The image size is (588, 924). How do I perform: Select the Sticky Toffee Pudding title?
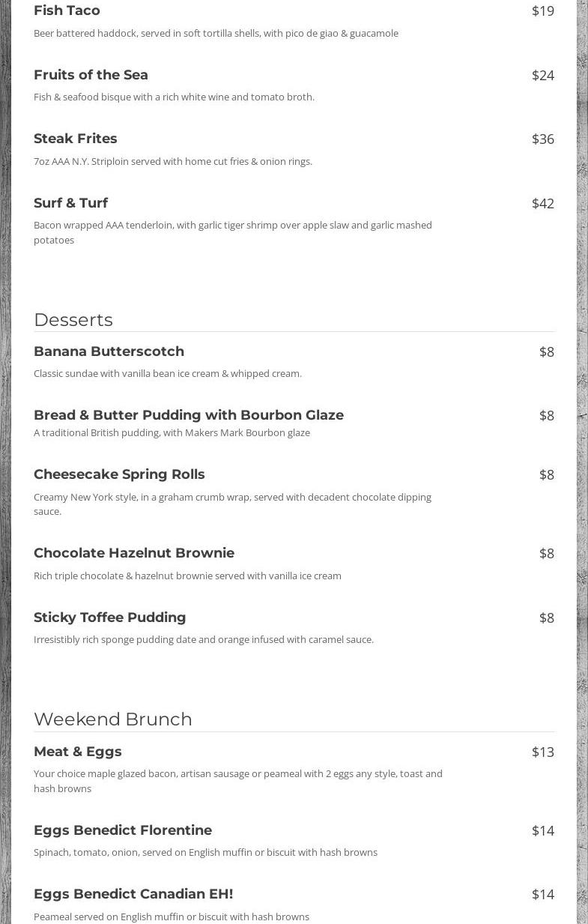point(109,617)
